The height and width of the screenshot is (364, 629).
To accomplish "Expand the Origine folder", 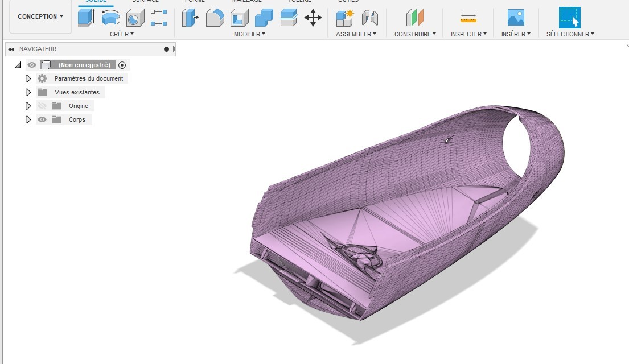I will (28, 106).
